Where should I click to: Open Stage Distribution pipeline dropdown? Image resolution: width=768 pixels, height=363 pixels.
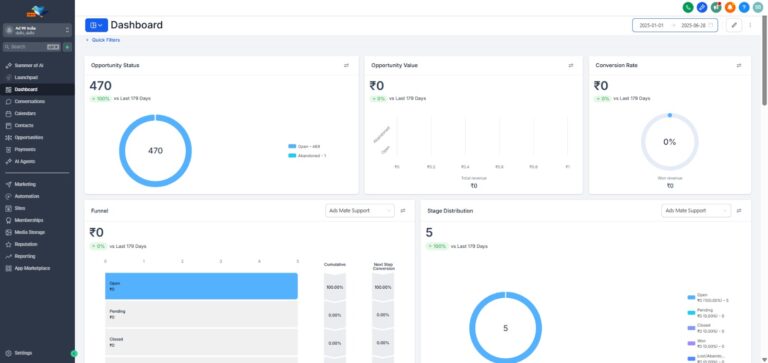click(x=696, y=211)
